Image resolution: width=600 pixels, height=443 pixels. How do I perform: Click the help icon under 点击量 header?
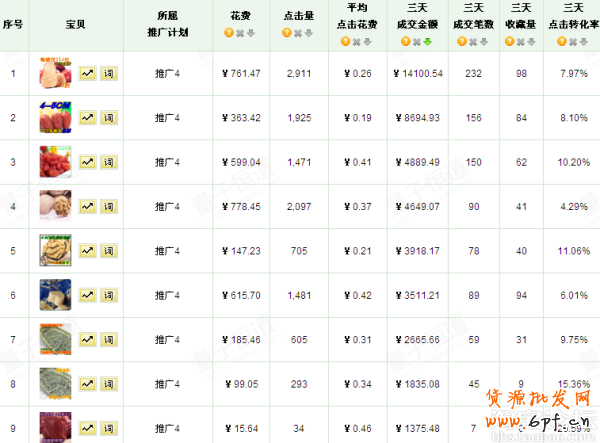coord(287,32)
